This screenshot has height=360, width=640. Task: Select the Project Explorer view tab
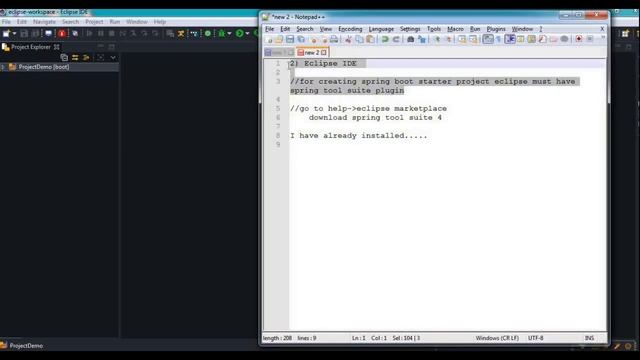(31, 47)
